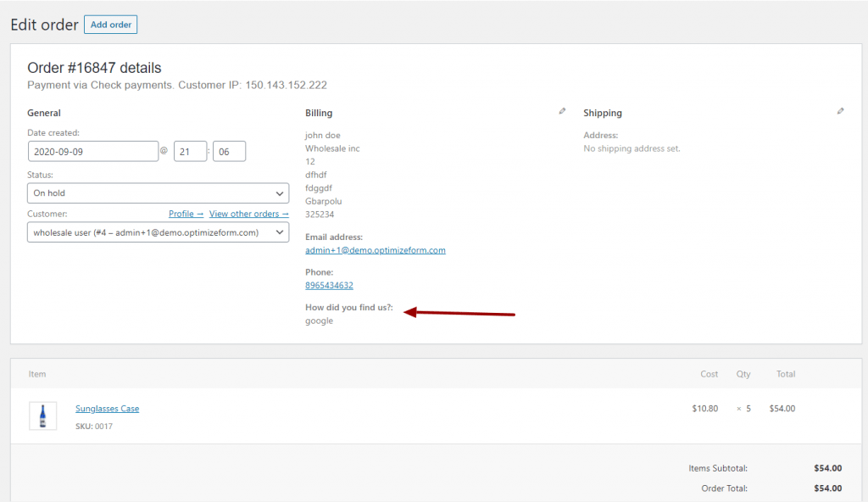The image size is (868, 502).
Task: Select the Order Total amount
Action: [x=827, y=488]
